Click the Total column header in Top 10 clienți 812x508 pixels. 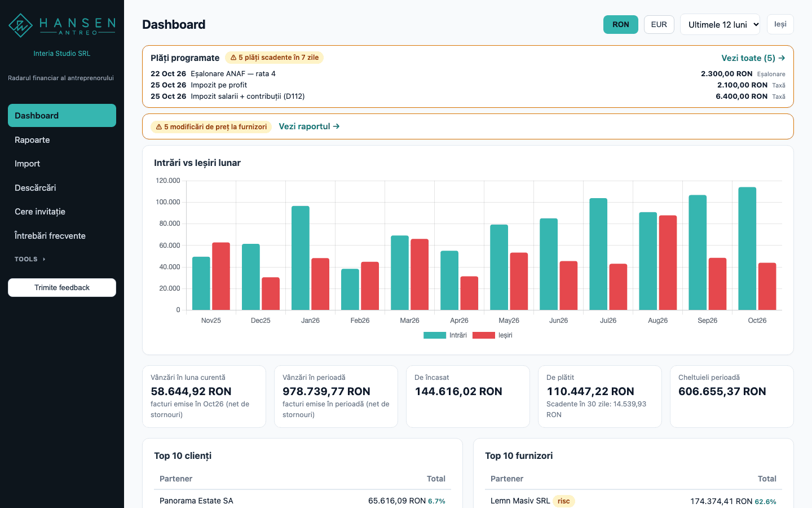click(x=436, y=479)
